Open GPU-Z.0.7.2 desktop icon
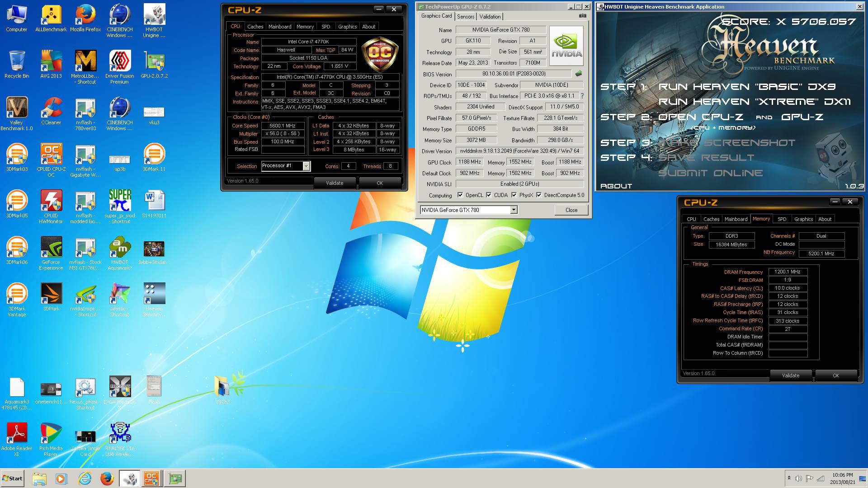 click(x=154, y=65)
